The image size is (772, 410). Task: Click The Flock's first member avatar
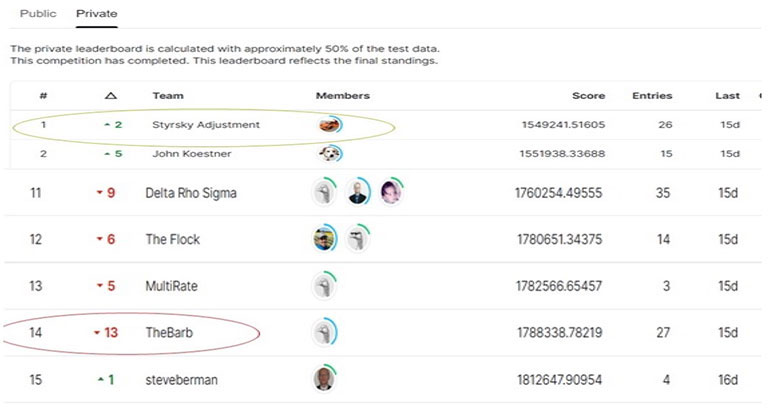(325, 239)
